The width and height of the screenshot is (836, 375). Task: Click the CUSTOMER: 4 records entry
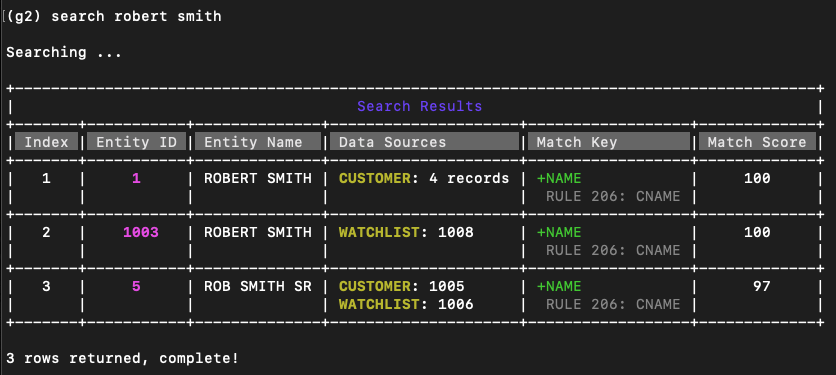click(424, 179)
